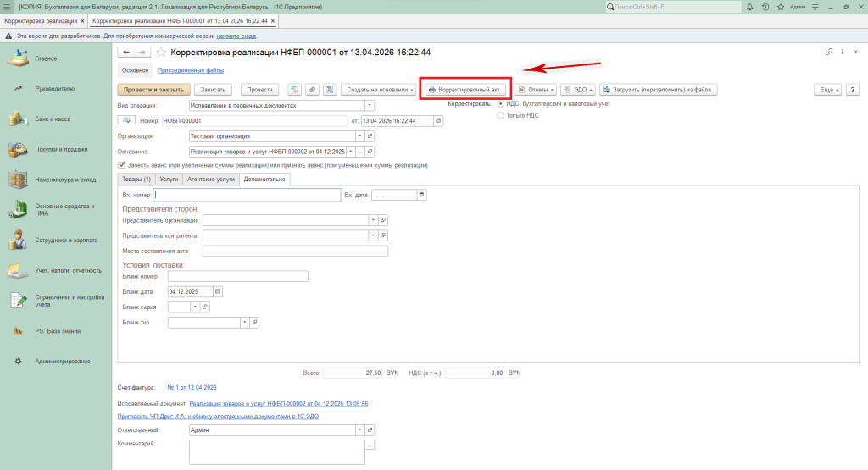
Task: Click the back navigation arrow
Action: (127, 53)
